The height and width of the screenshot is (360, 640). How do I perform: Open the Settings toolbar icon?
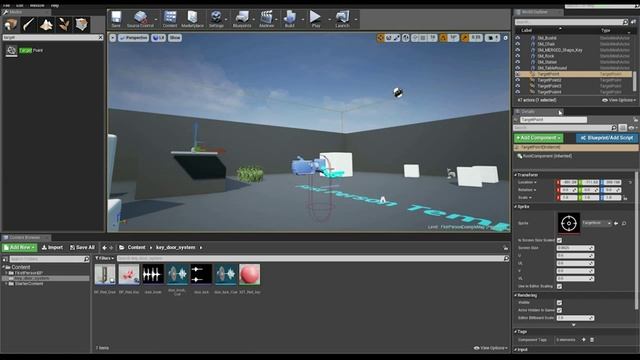(x=216, y=19)
